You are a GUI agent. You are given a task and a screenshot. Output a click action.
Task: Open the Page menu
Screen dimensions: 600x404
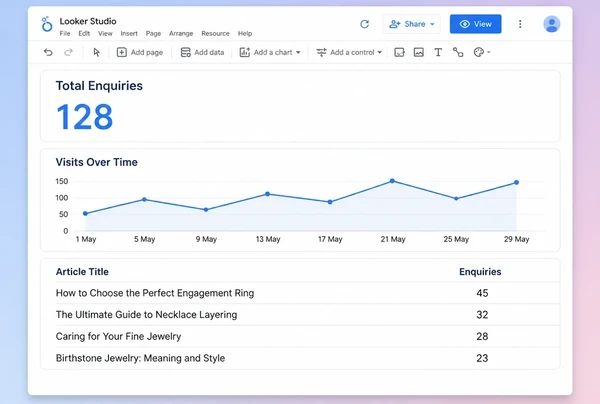153,34
